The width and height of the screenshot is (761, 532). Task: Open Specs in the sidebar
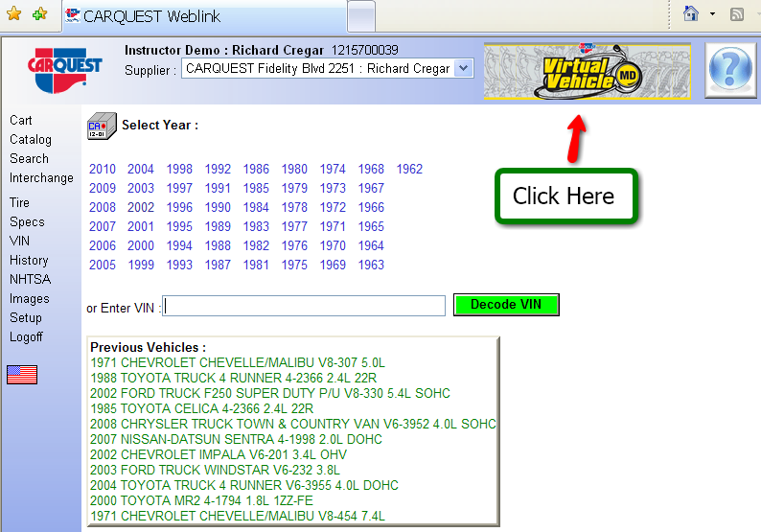pyautogui.click(x=27, y=221)
